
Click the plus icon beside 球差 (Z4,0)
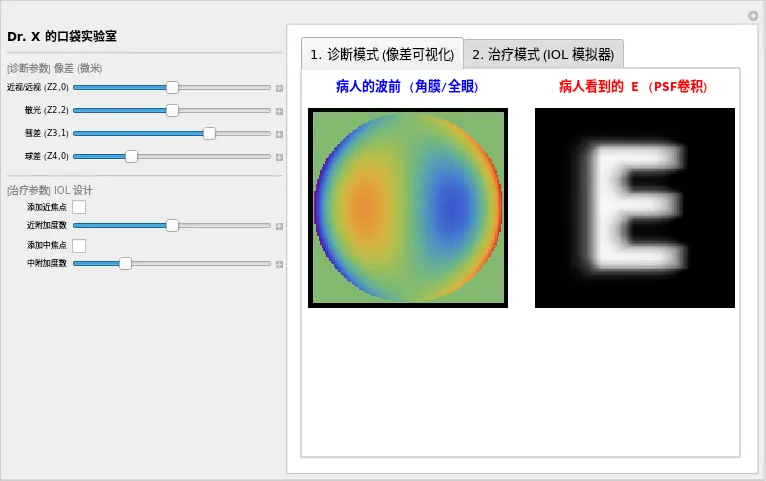[279, 157]
